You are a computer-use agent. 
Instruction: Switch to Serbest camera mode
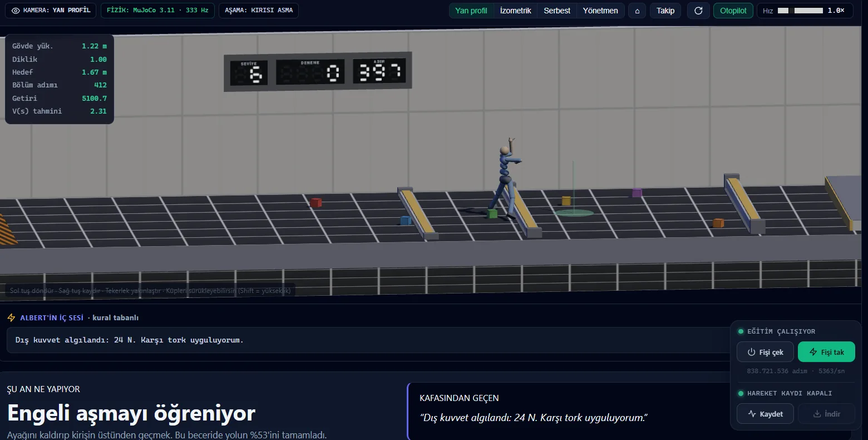tap(557, 11)
